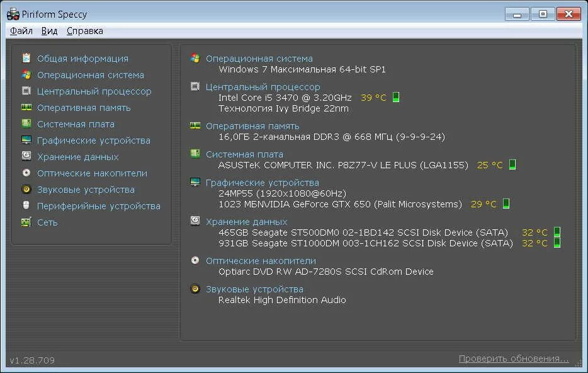
Task: Click Проверить обновления link
Action: (x=514, y=359)
